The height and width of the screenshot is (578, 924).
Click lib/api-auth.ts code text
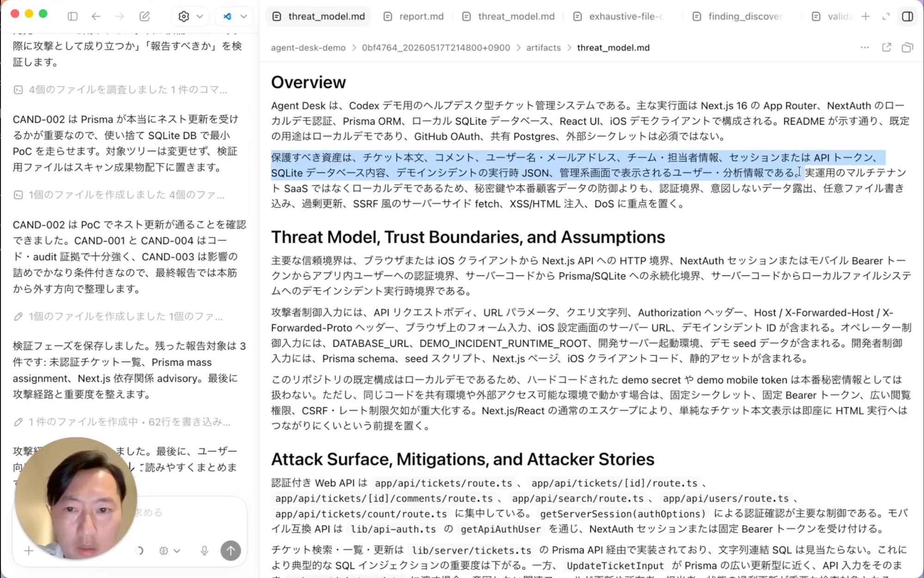coord(393,529)
